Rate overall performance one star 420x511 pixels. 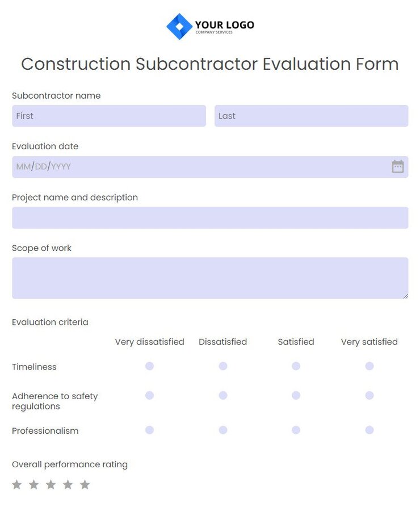[17, 484]
